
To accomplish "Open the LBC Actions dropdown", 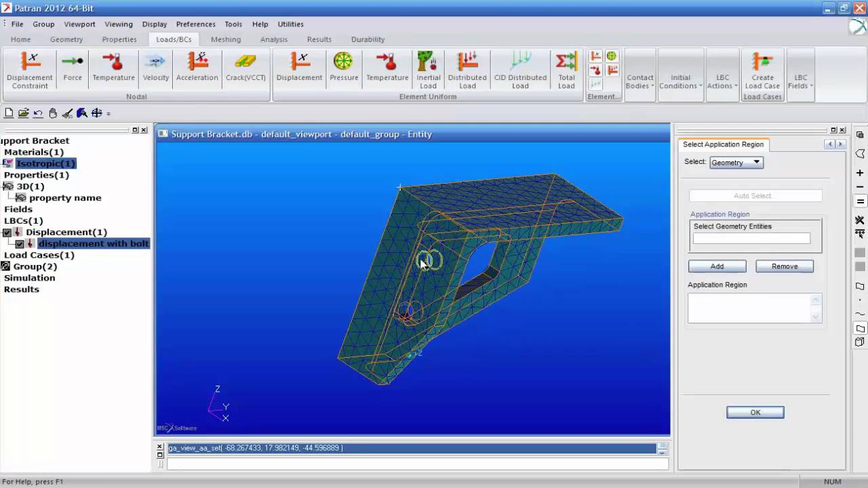I will click(x=722, y=81).
